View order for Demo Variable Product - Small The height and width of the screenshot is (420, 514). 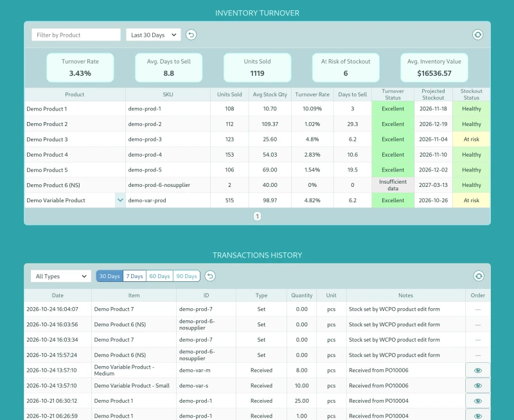(478, 385)
